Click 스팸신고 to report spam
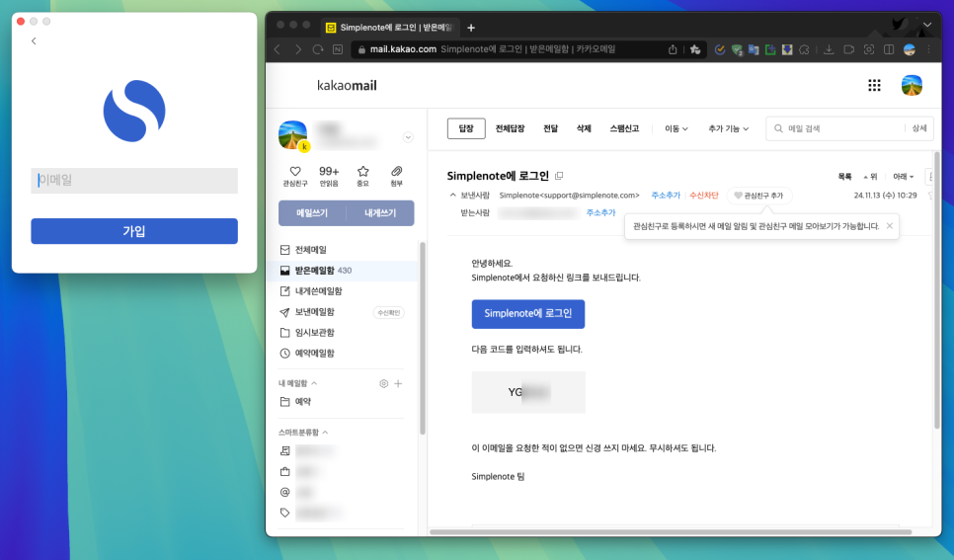Image resolution: width=954 pixels, height=560 pixels. point(624,128)
